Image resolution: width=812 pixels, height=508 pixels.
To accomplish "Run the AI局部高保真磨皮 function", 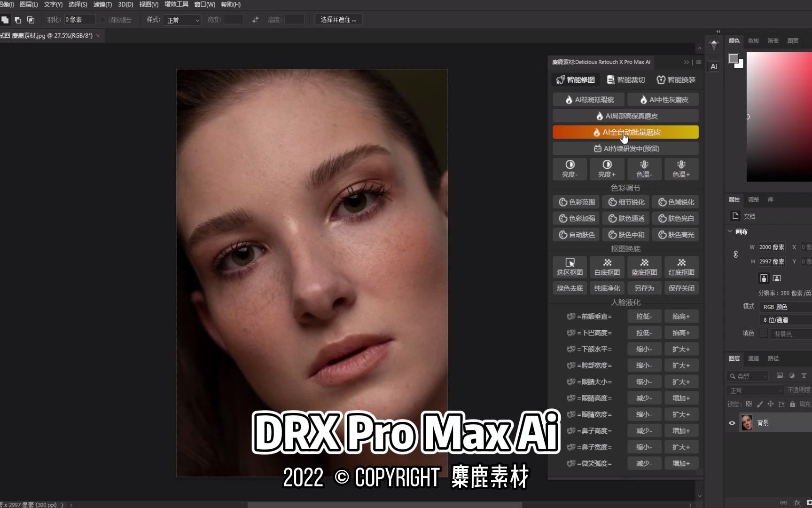I will [x=625, y=115].
